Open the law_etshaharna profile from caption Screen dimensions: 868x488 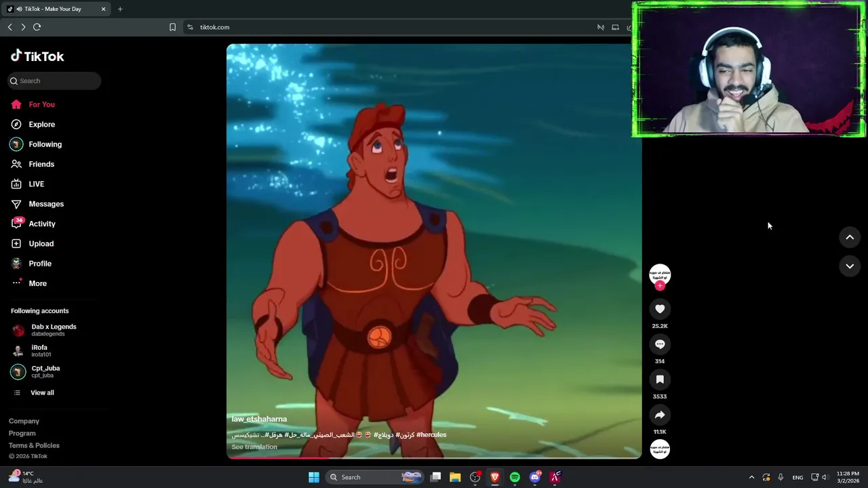(259, 419)
